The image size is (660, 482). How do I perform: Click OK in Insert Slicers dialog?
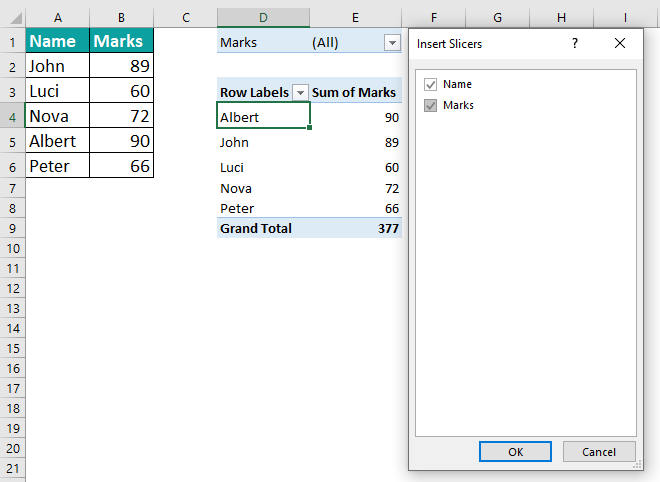[515, 452]
